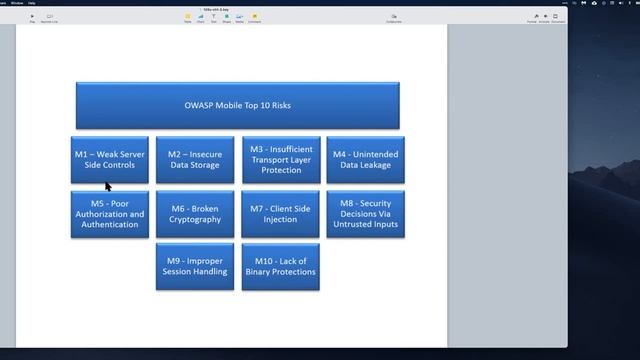This screenshot has height=360, width=640.
Task: Open Keynote Live from the toolbar
Action: coord(49,18)
